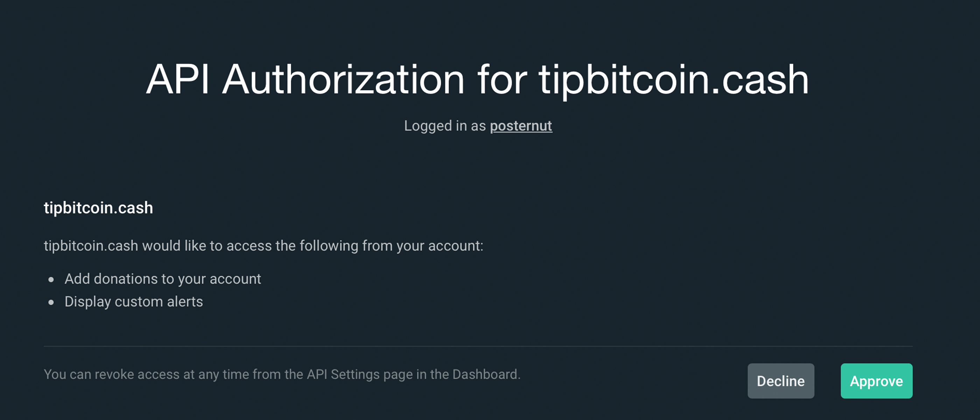This screenshot has height=420, width=980.
Task: Click 'Display custom alerts' permission item
Action: 134,302
